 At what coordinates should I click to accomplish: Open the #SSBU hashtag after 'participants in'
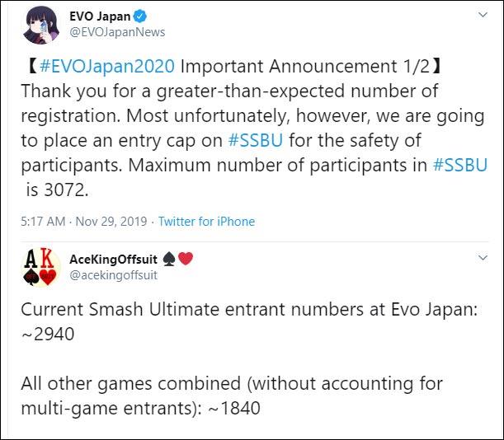pos(460,165)
